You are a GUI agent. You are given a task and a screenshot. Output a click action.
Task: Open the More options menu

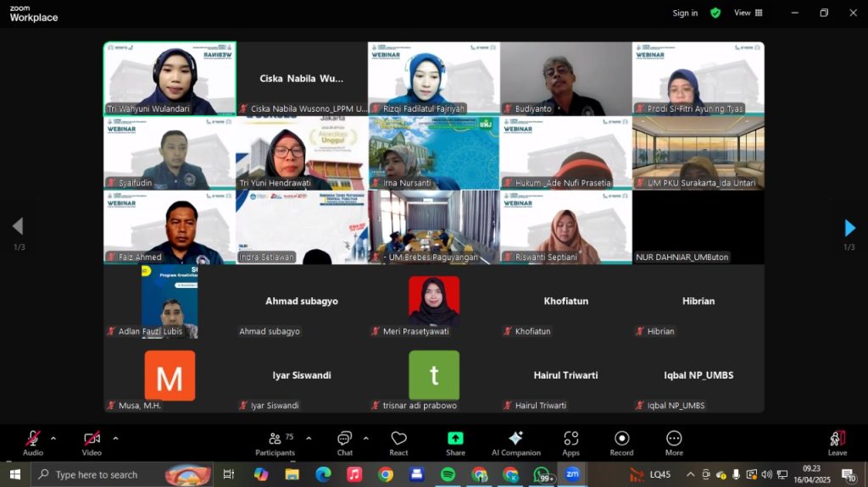point(674,443)
